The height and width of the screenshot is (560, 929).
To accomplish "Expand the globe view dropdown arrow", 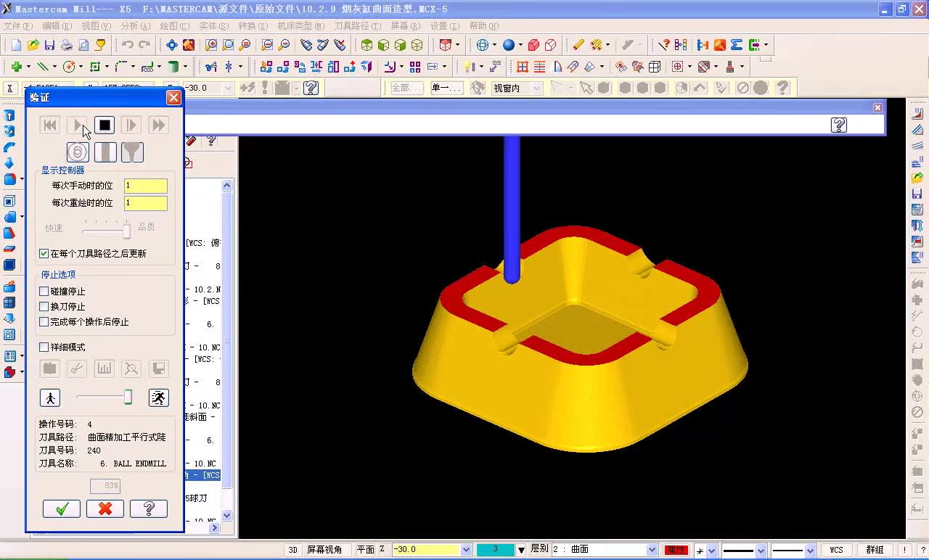I will [495, 45].
